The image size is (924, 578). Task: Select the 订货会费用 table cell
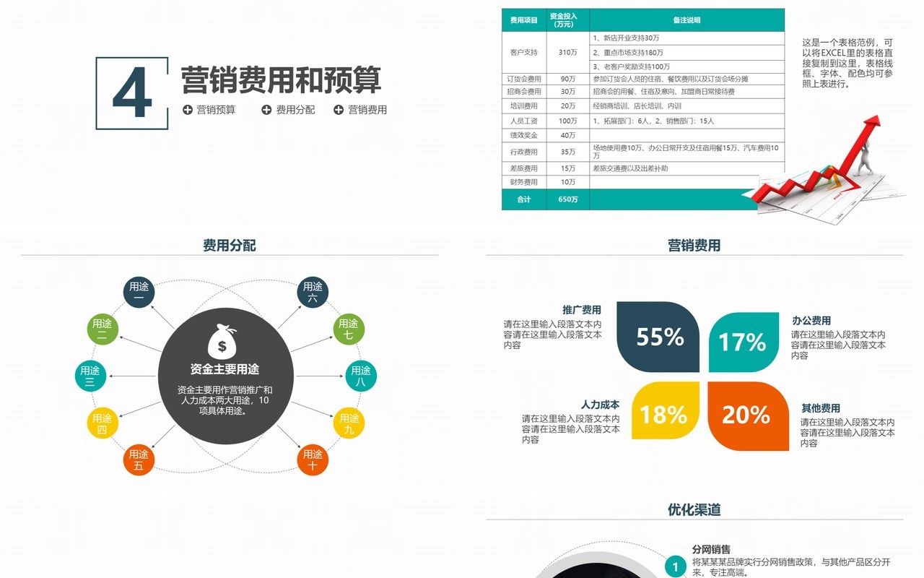point(524,79)
